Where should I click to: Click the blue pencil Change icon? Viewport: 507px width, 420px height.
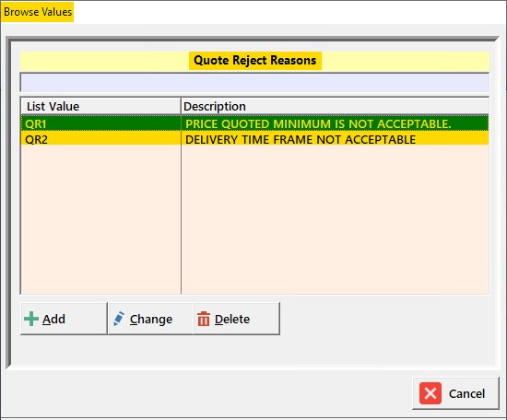click(119, 319)
